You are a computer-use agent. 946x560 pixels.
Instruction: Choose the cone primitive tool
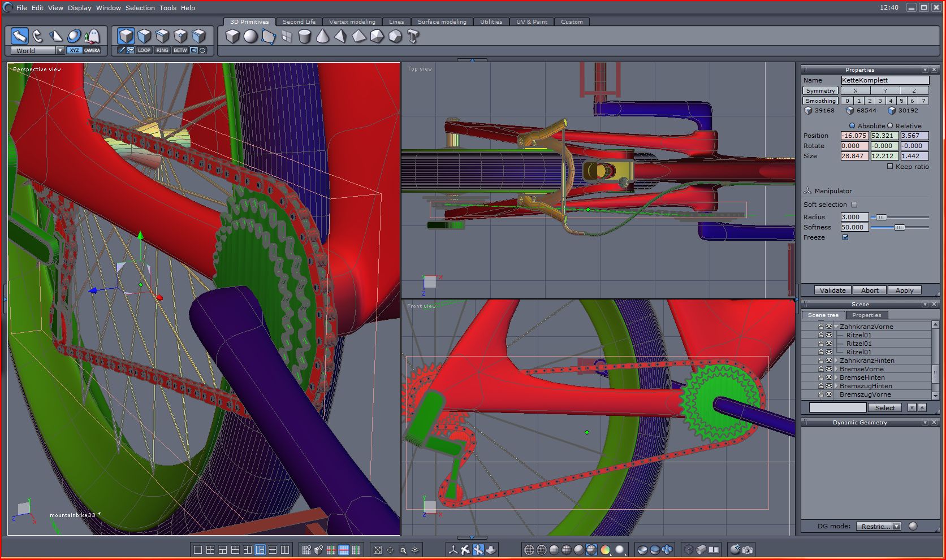point(322,37)
